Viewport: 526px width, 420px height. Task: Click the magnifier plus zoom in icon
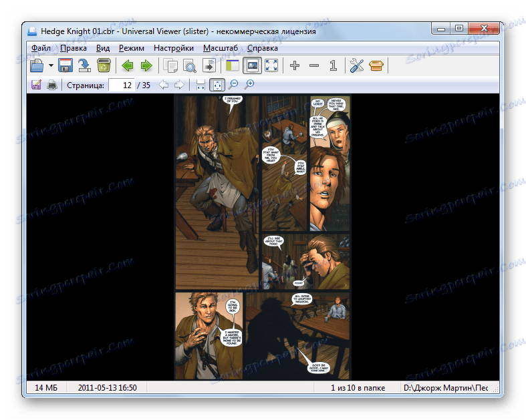(249, 85)
